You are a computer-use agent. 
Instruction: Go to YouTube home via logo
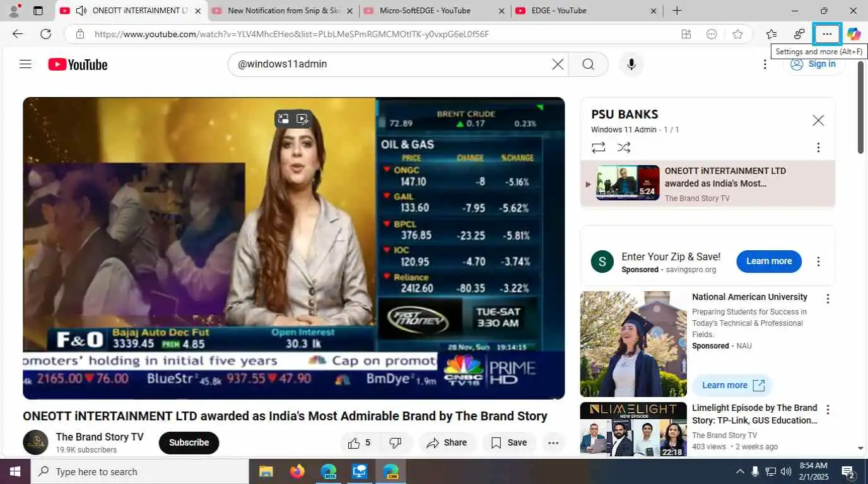tap(78, 64)
